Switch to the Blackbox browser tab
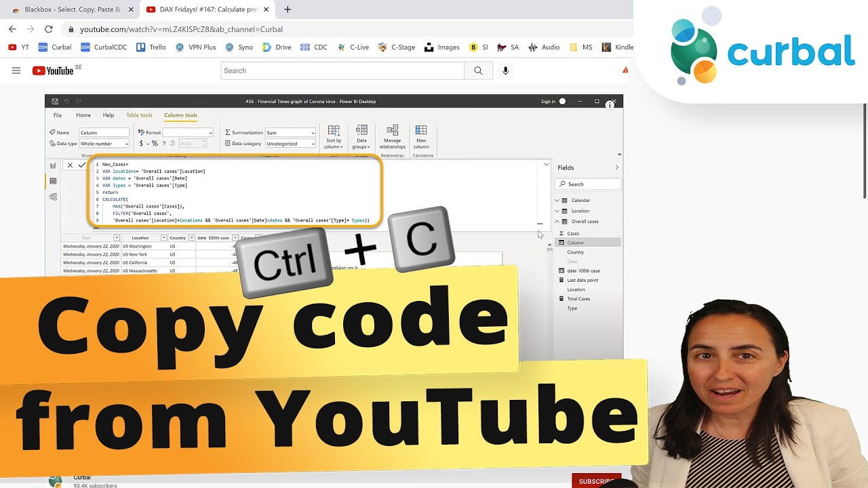Image resolution: width=868 pixels, height=488 pixels. point(71,9)
